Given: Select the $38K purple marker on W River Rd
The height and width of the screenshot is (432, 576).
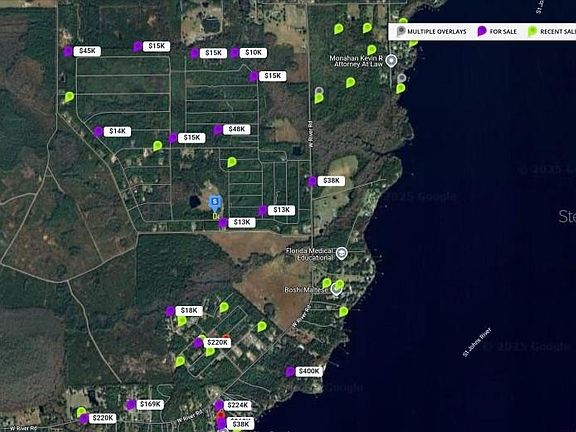Looking at the screenshot, I should [x=312, y=181].
